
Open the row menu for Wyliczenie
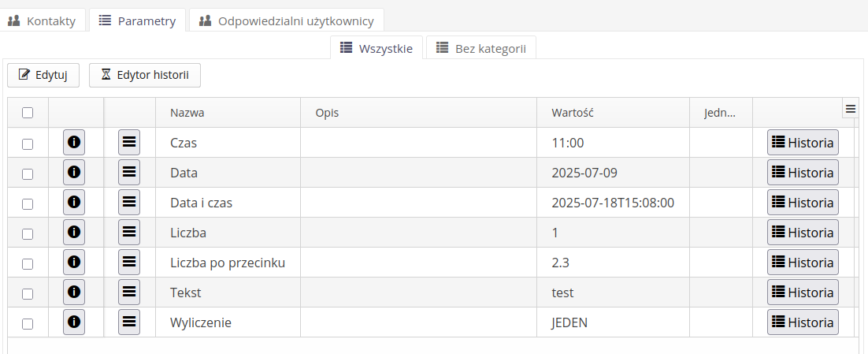pos(129,322)
